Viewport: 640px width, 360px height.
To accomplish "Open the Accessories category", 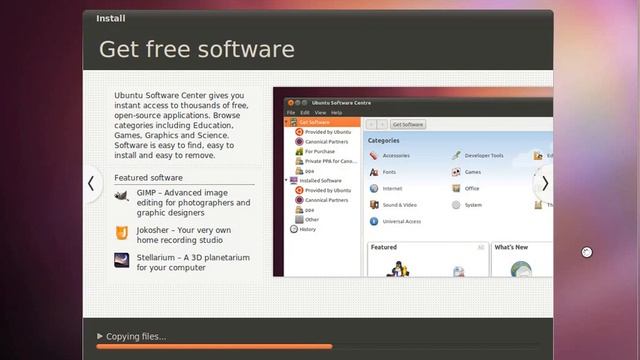I will coord(390,156).
